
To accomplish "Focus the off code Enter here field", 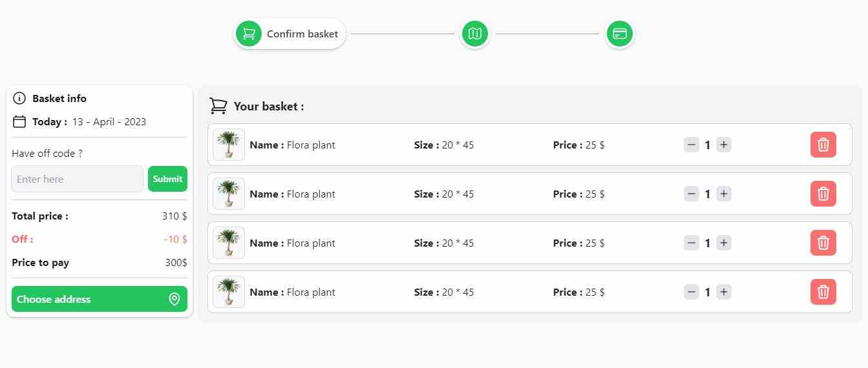I will [77, 179].
